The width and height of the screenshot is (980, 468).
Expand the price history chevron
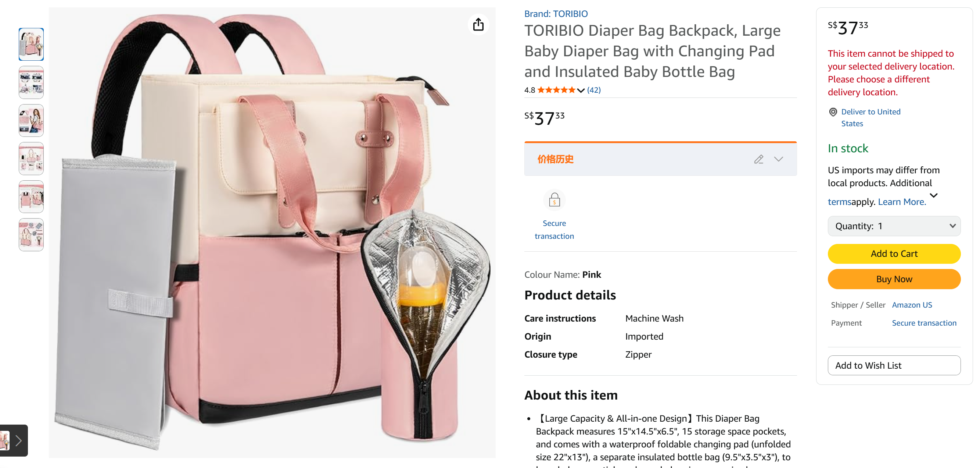click(x=778, y=159)
